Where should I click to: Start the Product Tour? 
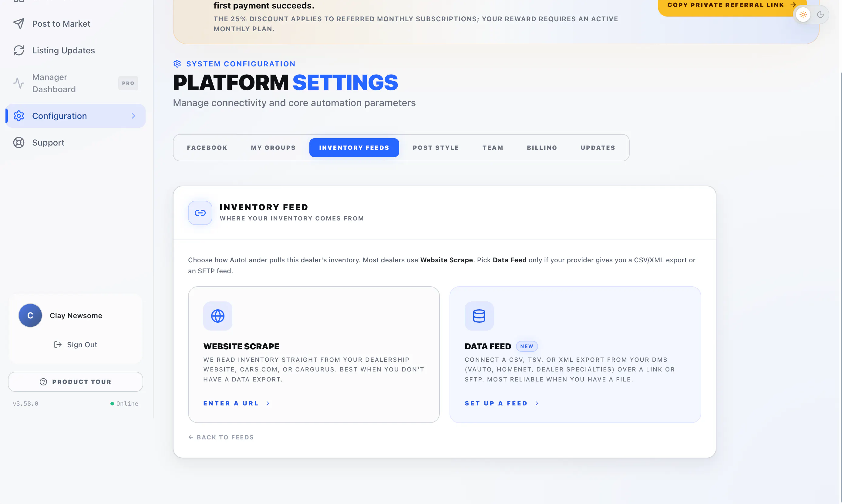(76, 382)
